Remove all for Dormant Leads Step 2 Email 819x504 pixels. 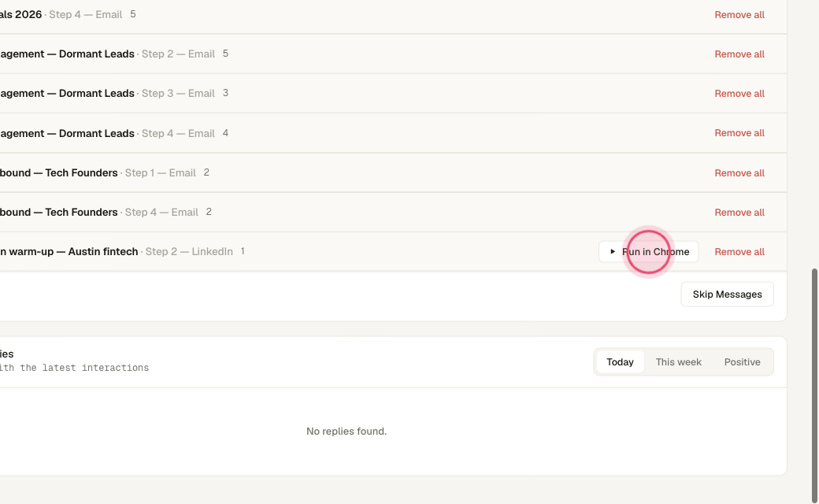click(739, 54)
